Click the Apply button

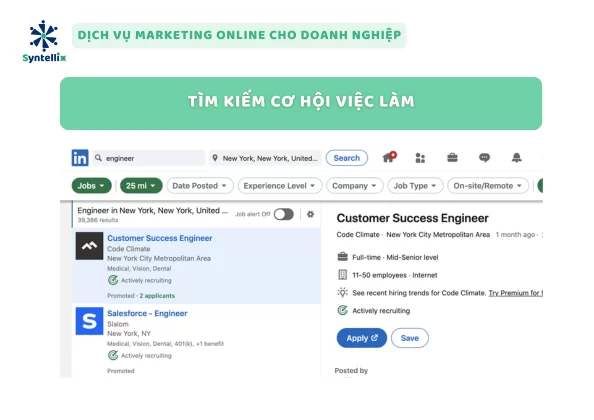tap(362, 338)
